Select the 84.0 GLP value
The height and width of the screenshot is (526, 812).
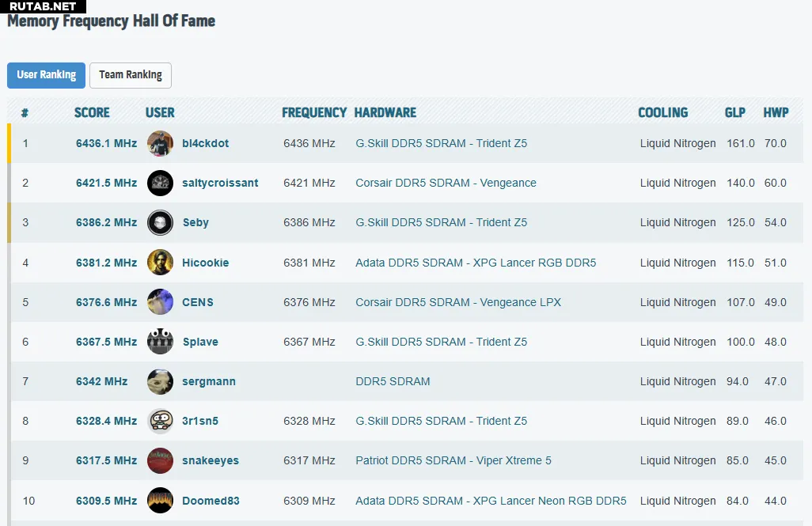click(x=738, y=501)
